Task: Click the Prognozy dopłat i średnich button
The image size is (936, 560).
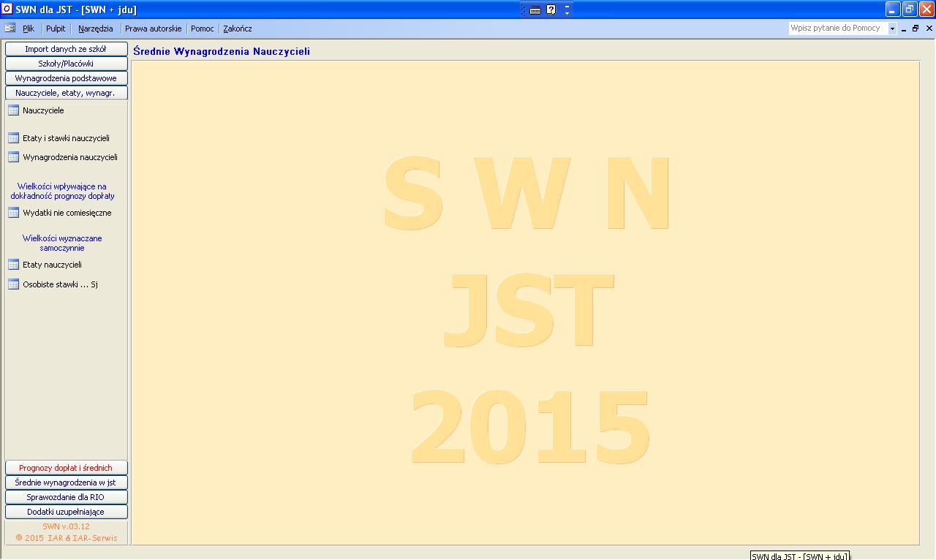Action: click(x=66, y=468)
